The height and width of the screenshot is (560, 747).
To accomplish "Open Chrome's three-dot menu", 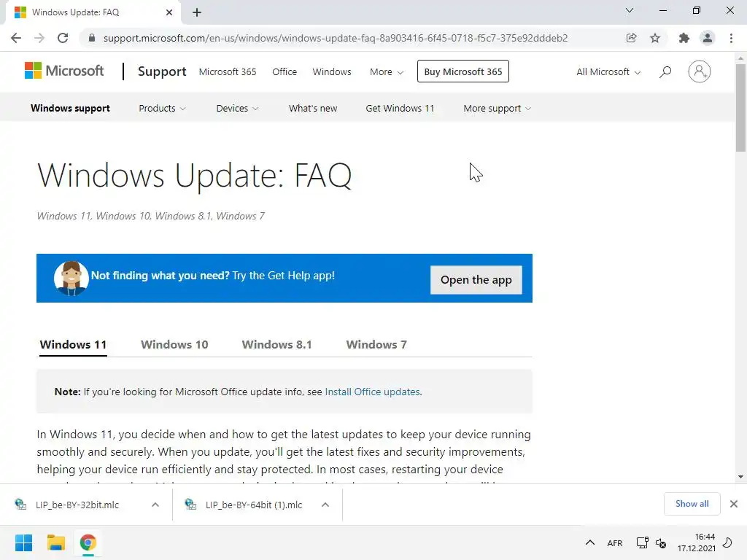I will [731, 38].
